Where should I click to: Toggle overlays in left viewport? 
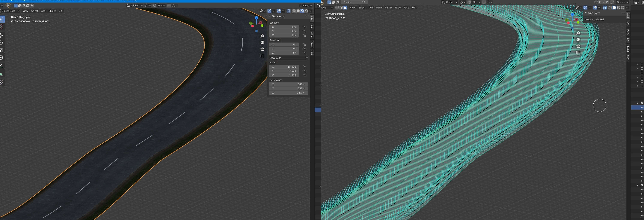pos(279,11)
